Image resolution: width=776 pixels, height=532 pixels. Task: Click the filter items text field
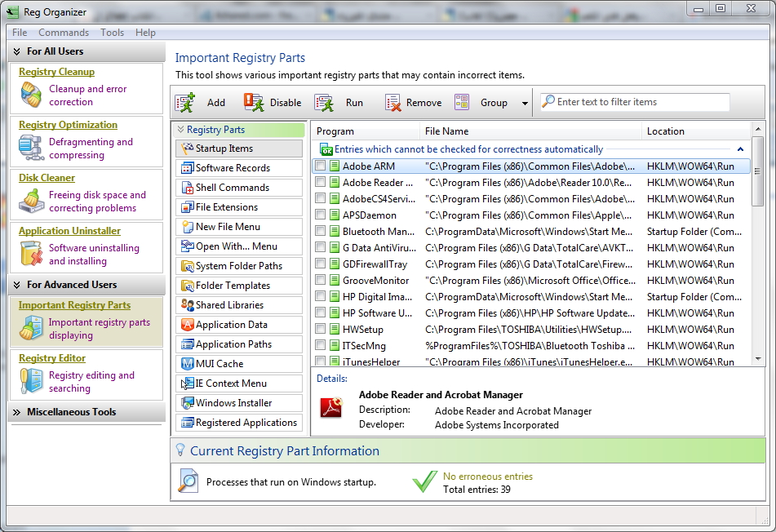tap(641, 102)
